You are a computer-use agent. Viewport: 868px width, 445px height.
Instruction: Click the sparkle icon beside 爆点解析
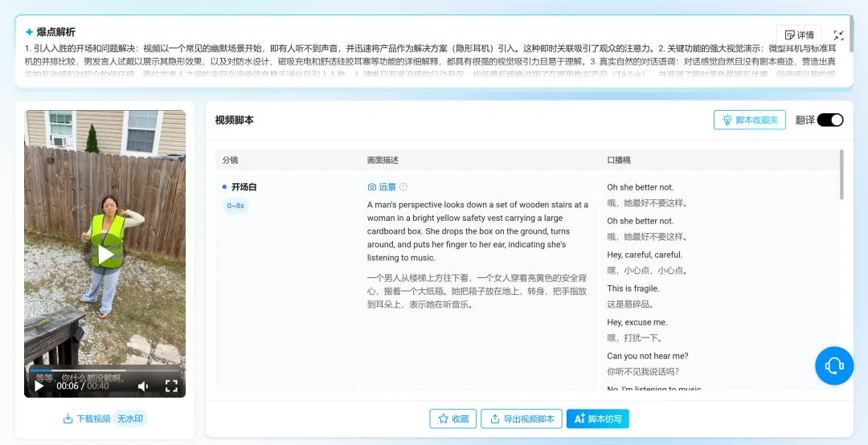click(x=30, y=32)
